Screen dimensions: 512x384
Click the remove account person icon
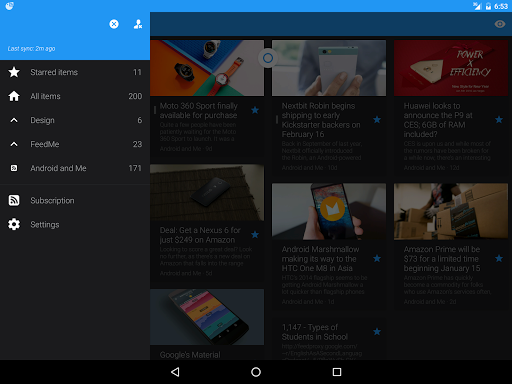click(x=138, y=24)
